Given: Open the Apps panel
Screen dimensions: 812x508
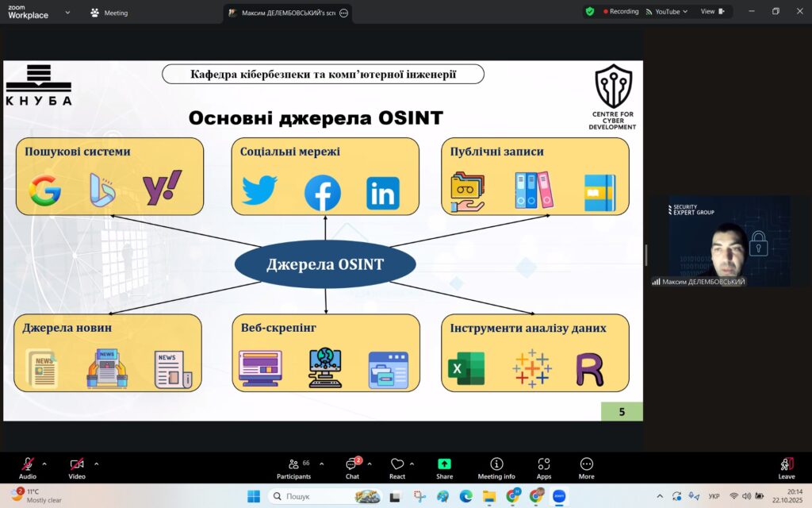Looking at the screenshot, I should (544, 465).
